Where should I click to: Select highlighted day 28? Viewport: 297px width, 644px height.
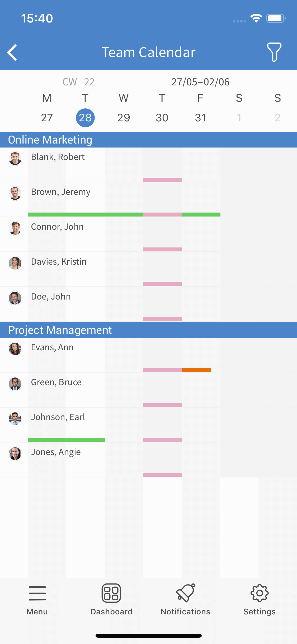(x=85, y=118)
